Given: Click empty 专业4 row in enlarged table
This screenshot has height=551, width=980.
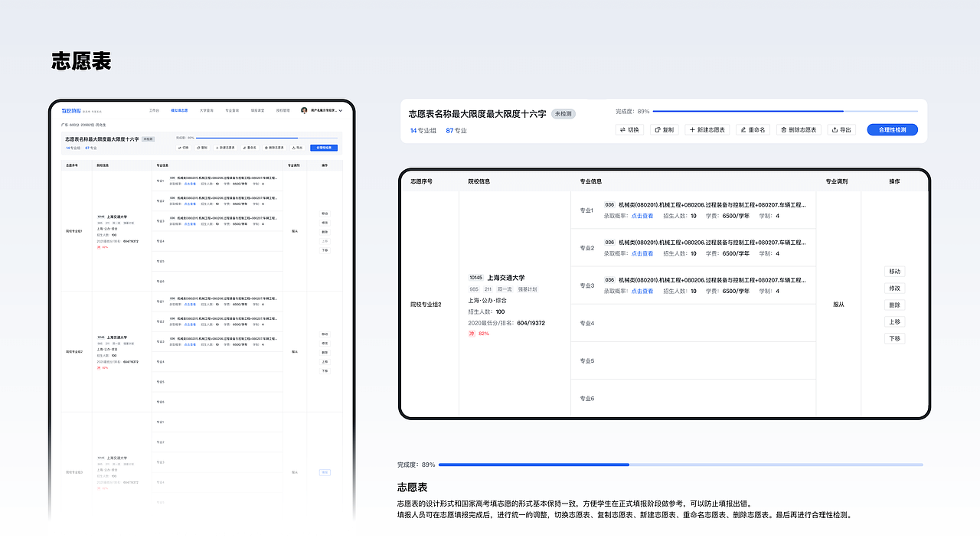Looking at the screenshot, I should (x=694, y=323).
